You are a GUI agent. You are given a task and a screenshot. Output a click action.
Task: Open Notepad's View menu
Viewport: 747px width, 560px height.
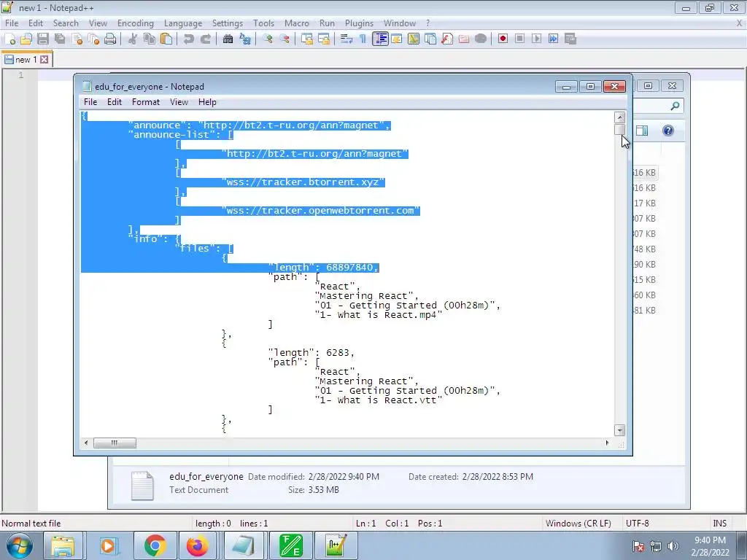[x=179, y=102]
